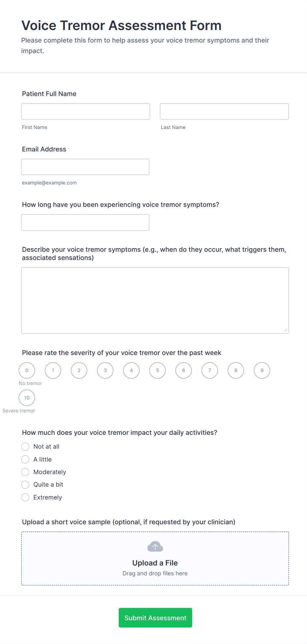Click the Upload a File area
The width and height of the screenshot is (307, 644).
tap(155, 563)
